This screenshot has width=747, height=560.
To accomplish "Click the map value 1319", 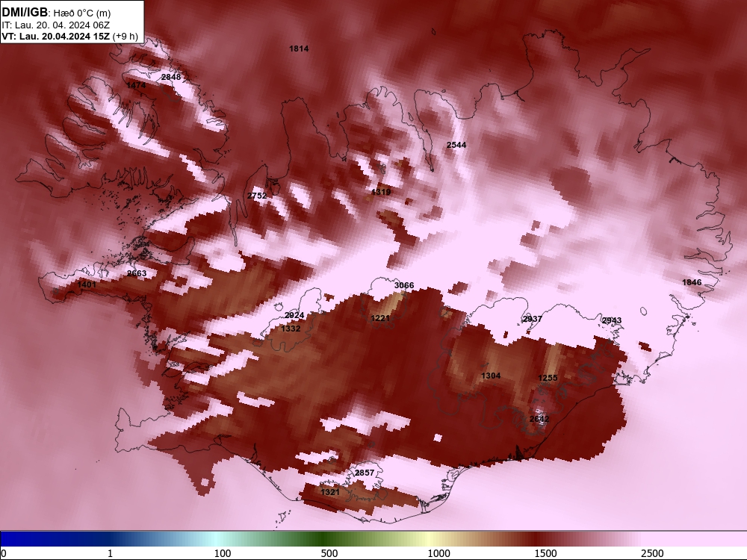I will (381, 192).
